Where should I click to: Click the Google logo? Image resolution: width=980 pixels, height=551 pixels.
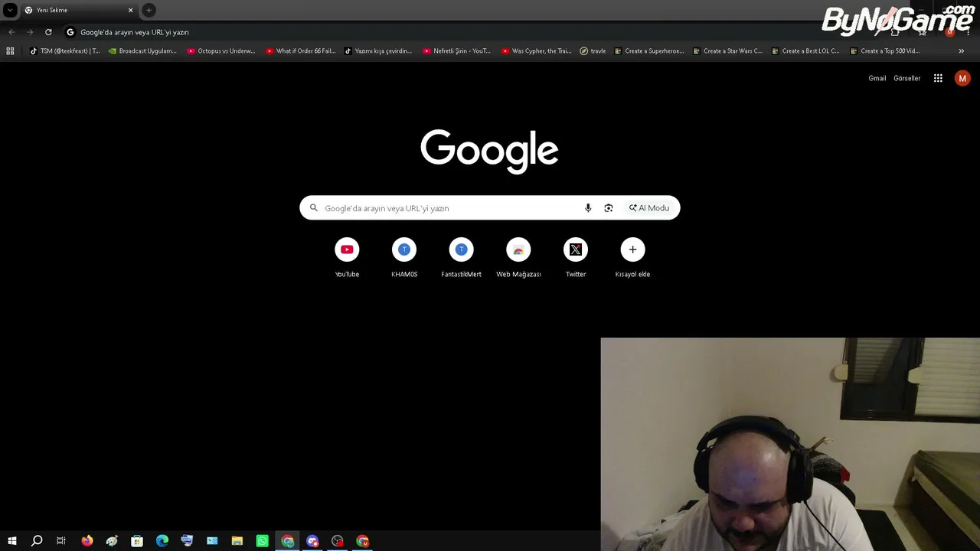coord(489,151)
